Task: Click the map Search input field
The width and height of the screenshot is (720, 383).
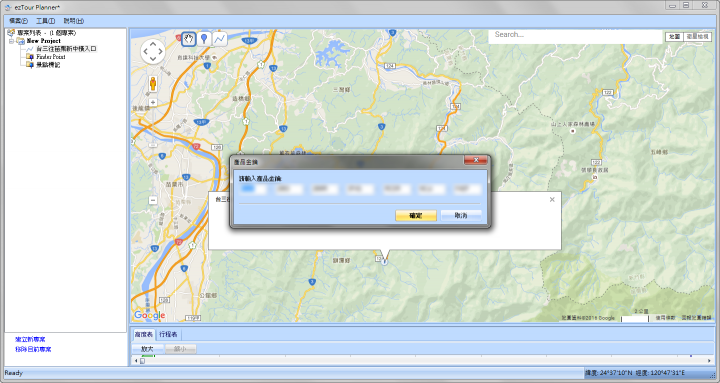Action: [x=575, y=35]
